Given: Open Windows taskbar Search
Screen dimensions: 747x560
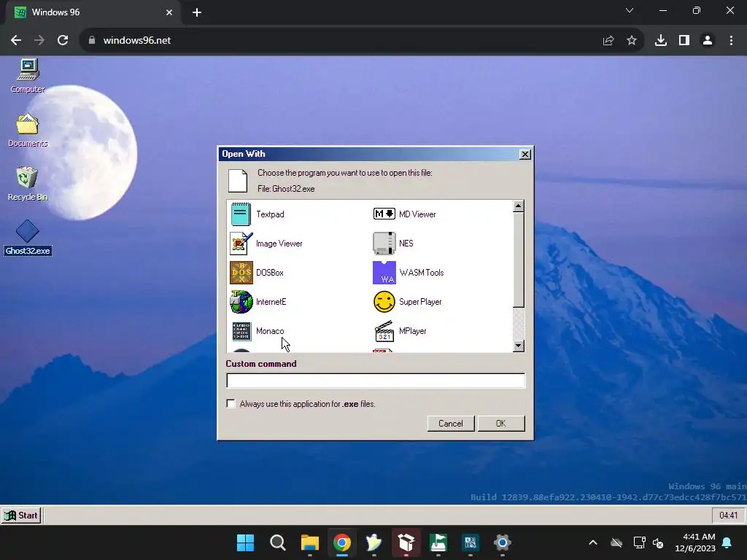Looking at the screenshot, I should tap(278, 542).
